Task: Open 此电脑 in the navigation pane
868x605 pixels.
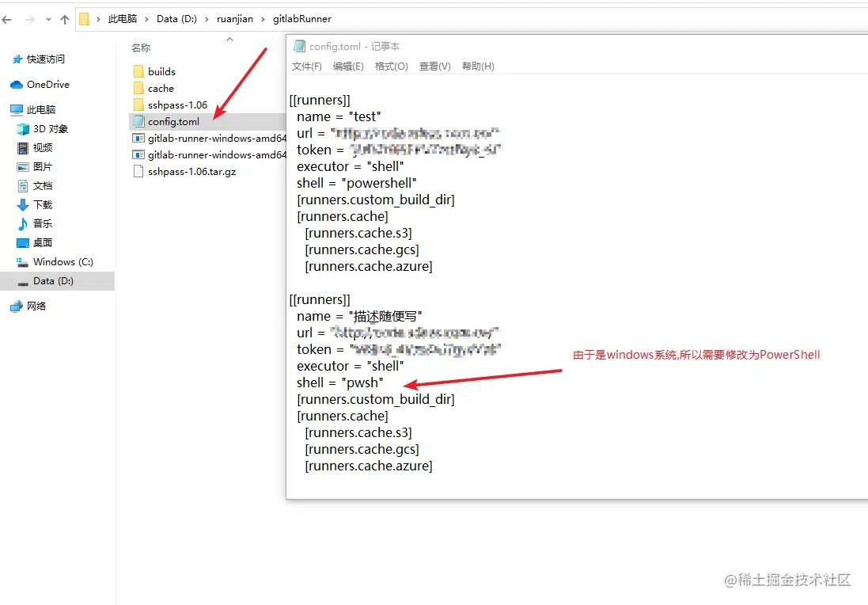Action: [x=41, y=110]
